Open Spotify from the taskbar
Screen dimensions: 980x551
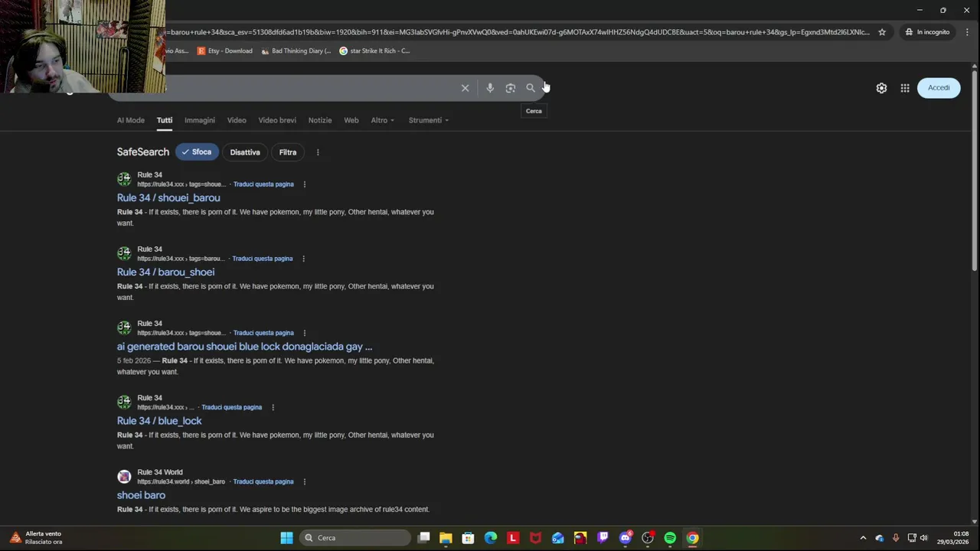tap(670, 538)
